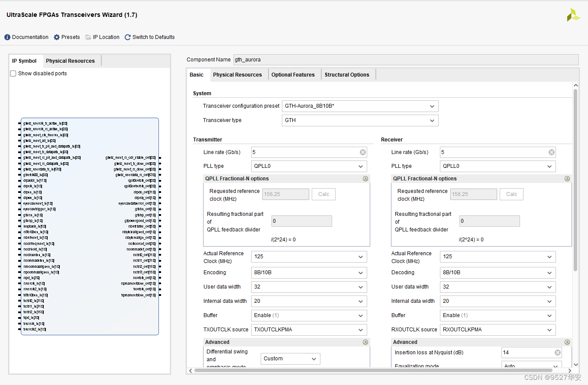Open Documentation info icon
588x385 pixels.
7,37
